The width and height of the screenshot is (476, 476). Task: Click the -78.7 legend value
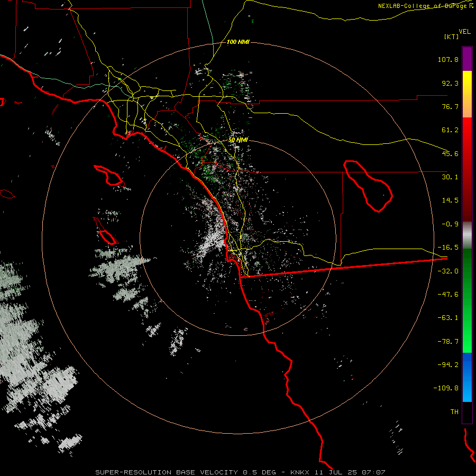pos(448,342)
